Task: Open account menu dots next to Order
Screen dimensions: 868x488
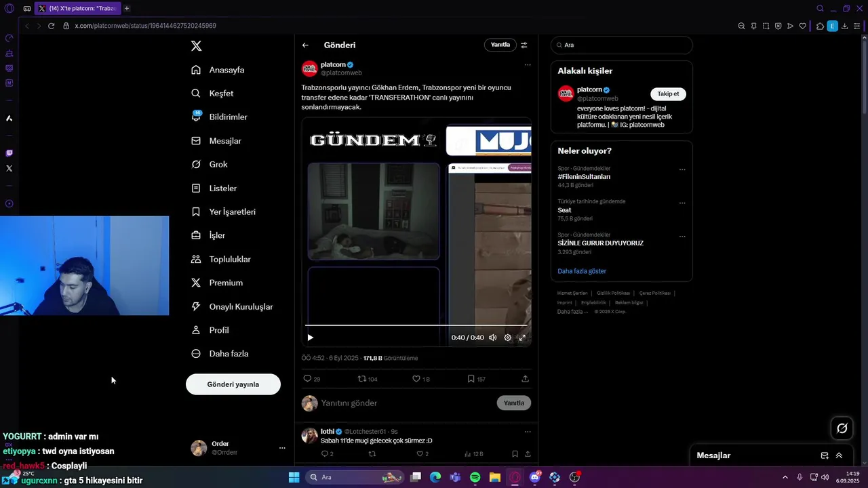Action: click(282, 448)
